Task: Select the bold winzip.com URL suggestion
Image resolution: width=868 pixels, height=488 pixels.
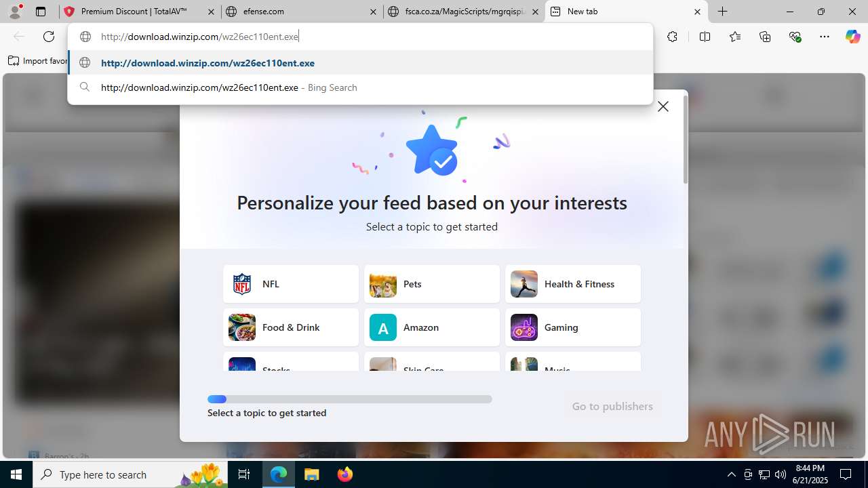Action: tap(360, 63)
